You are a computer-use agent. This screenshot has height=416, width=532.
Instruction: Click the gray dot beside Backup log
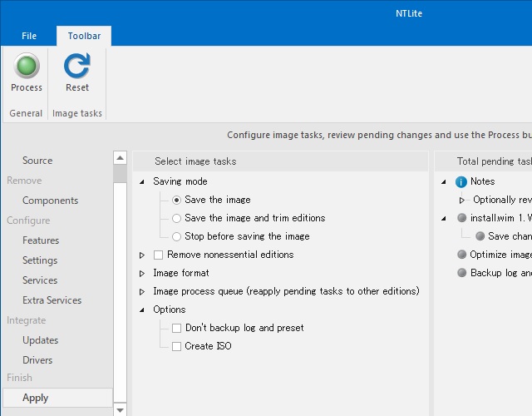461,273
